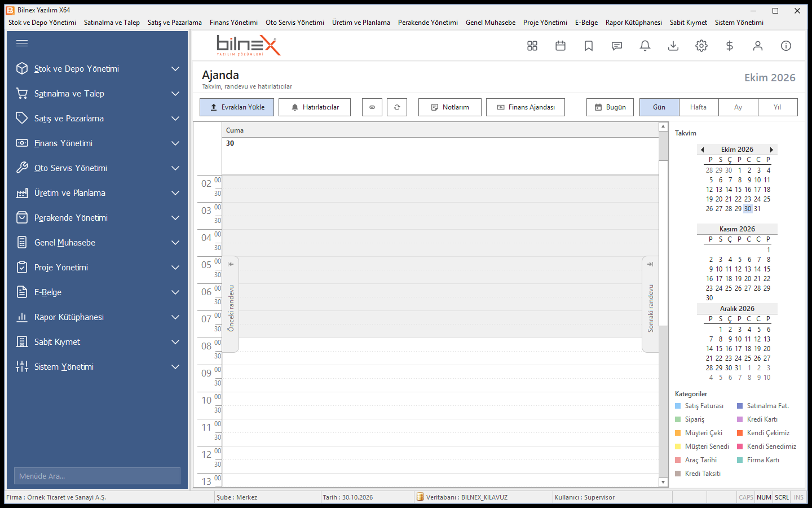Open Notlarım button
Screen dimensions: 812x508
pyautogui.click(x=450, y=107)
